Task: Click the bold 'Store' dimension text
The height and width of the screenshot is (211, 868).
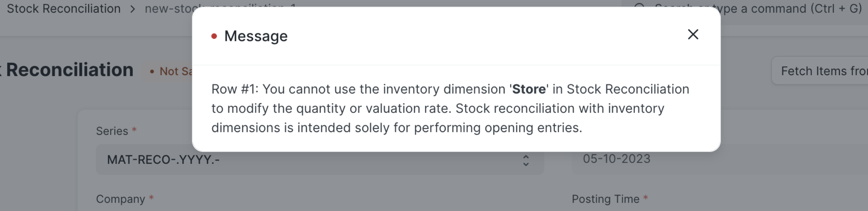Action: (x=529, y=89)
